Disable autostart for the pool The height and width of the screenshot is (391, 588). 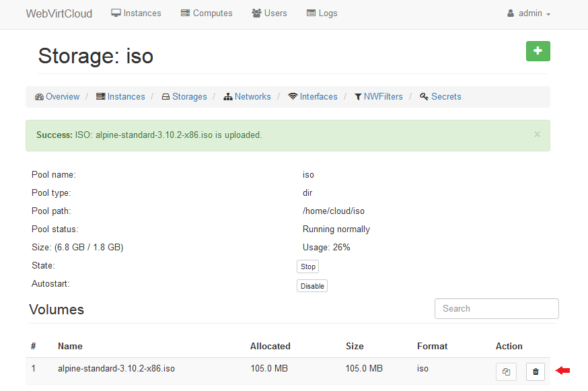pyautogui.click(x=312, y=286)
